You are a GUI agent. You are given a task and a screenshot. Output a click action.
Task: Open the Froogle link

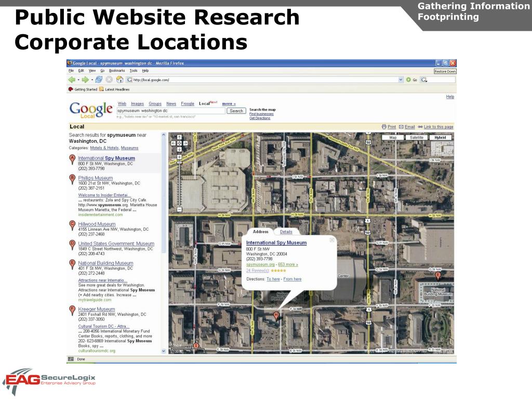188,104
